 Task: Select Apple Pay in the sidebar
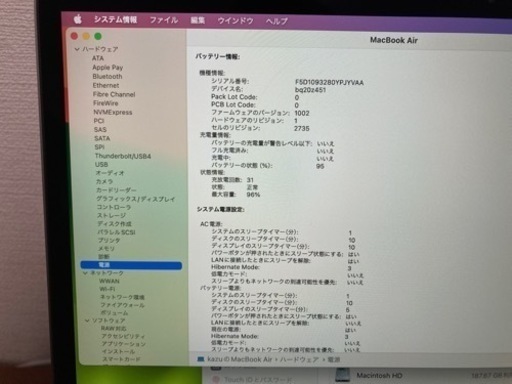(x=108, y=67)
